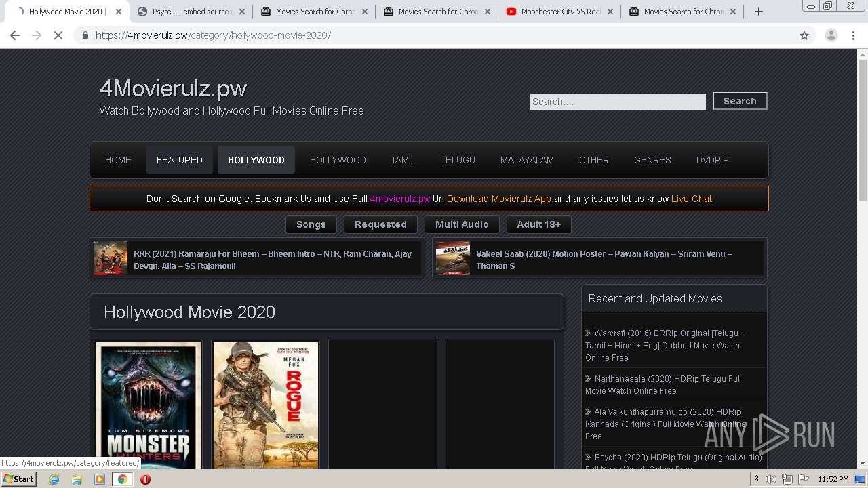Screen dimensions: 868x488
Task: Click the RRR post thumbnail
Action: pyautogui.click(x=111, y=258)
